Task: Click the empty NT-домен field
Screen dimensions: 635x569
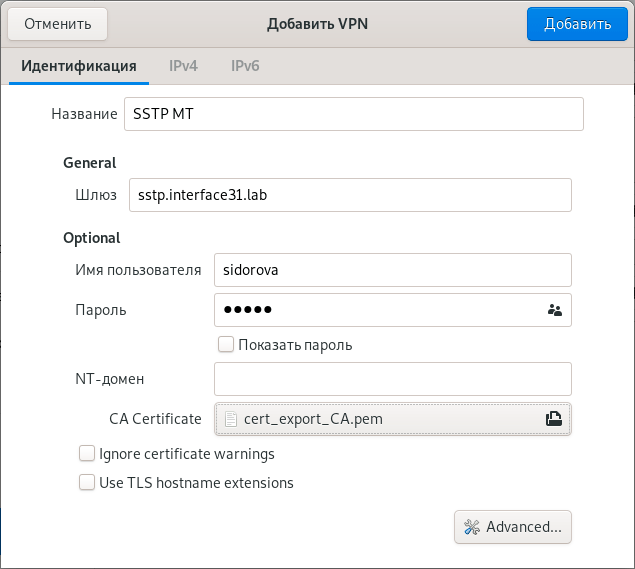Action: point(392,379)
